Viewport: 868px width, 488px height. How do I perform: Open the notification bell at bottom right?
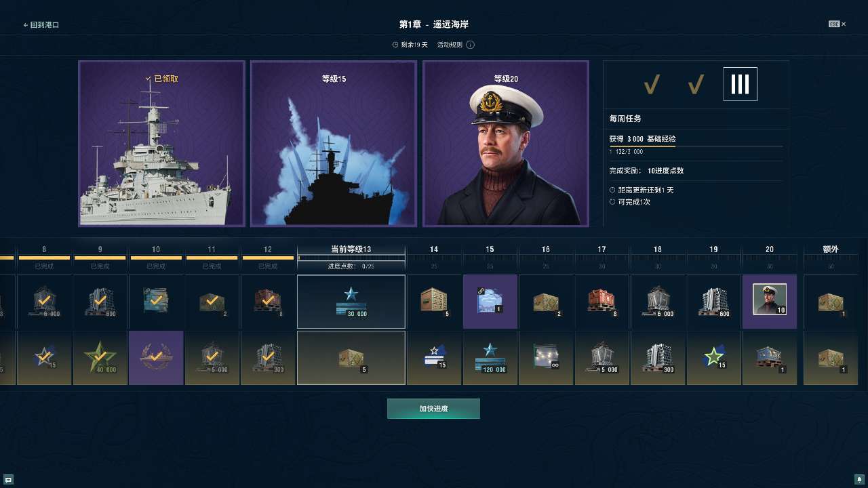859,480
